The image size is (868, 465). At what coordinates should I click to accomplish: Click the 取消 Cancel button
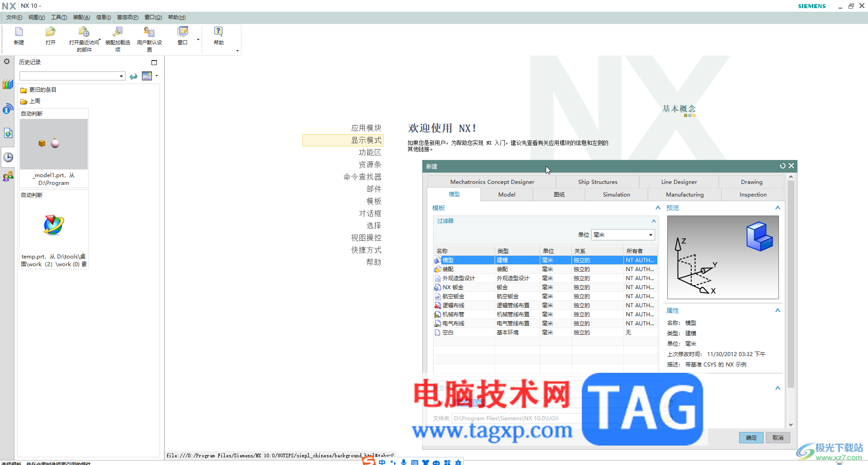778,437
